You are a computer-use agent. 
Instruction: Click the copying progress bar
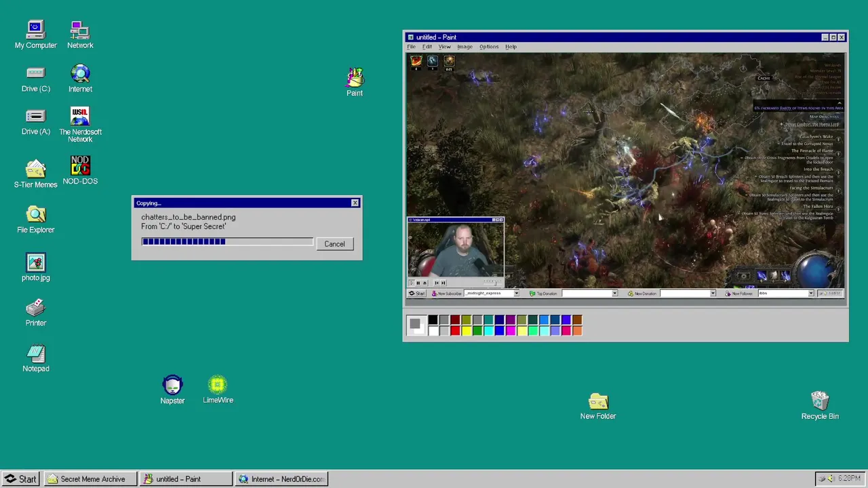(227, 242)
